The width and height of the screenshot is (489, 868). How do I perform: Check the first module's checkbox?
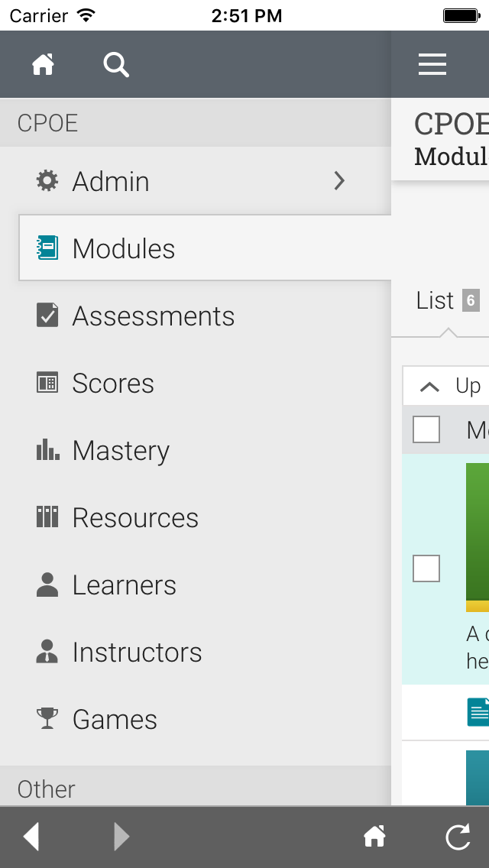click(426, 568)
